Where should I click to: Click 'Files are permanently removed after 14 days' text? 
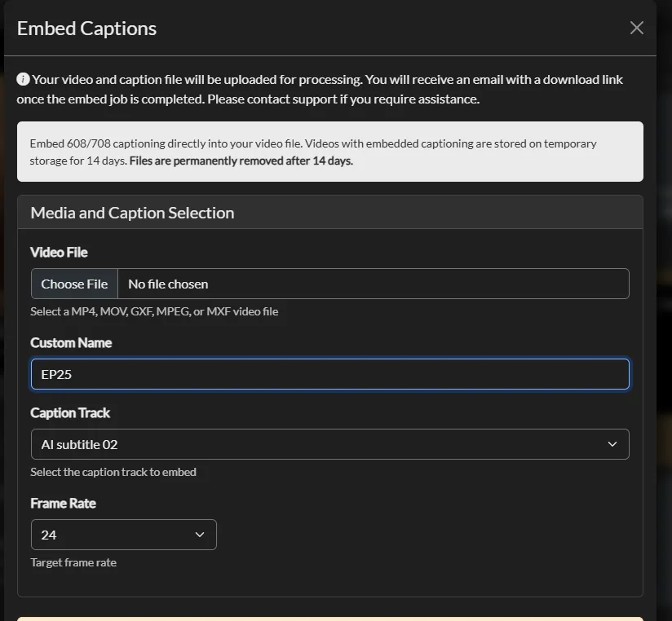tap(241, 161)
